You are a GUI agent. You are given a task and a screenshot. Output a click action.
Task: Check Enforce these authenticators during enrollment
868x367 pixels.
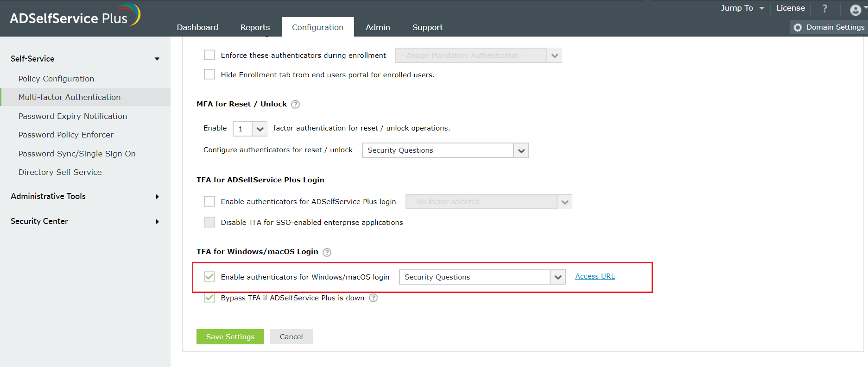tap(209, 55)
